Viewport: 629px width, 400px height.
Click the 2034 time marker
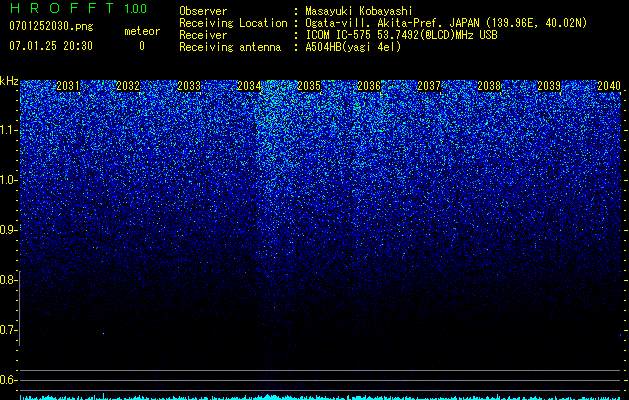(x=249, y=86)
